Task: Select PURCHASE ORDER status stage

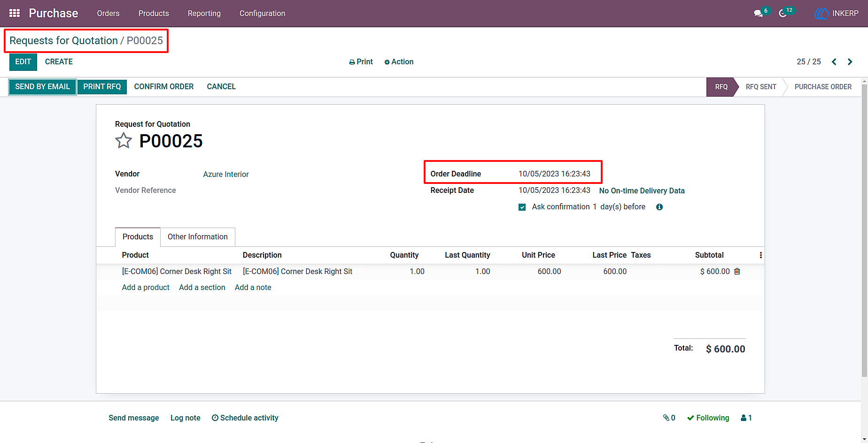Action: tap(823, 87)
